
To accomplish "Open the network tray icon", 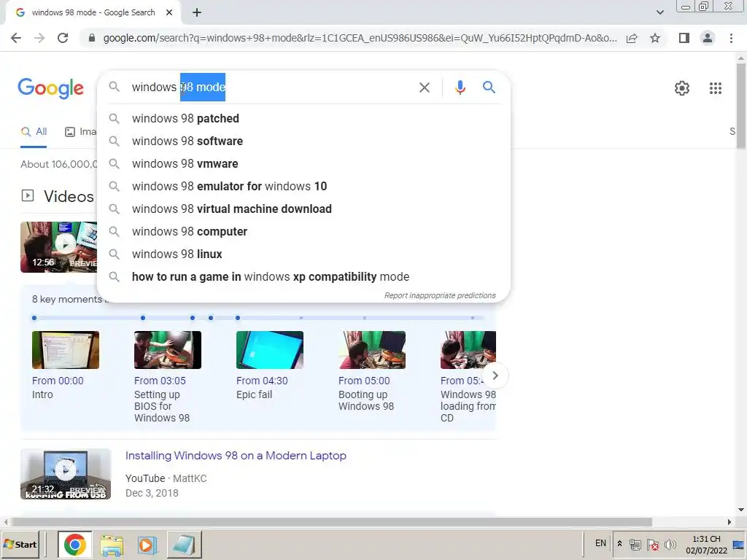I will point(635,544).
